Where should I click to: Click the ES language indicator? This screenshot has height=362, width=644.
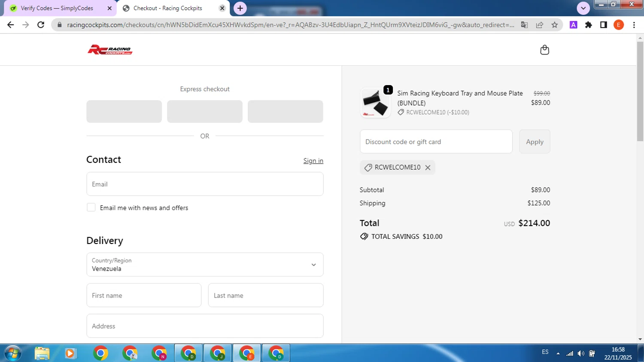point(545,352)
